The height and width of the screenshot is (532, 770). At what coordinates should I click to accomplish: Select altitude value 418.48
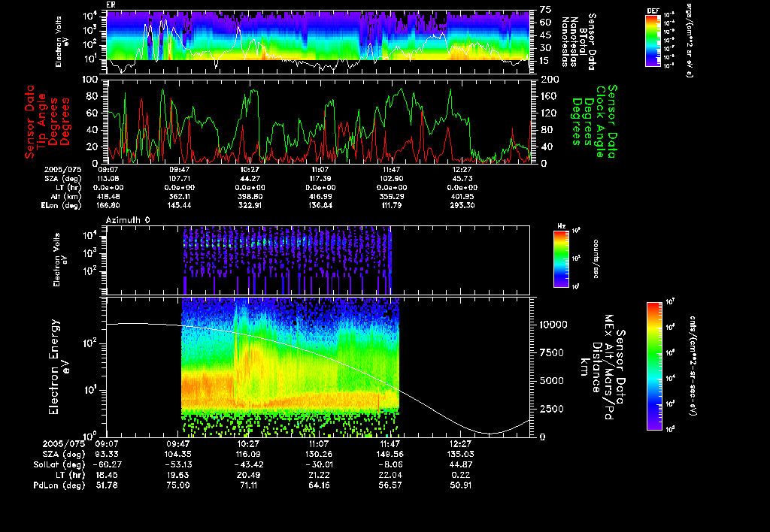(108, 196)
